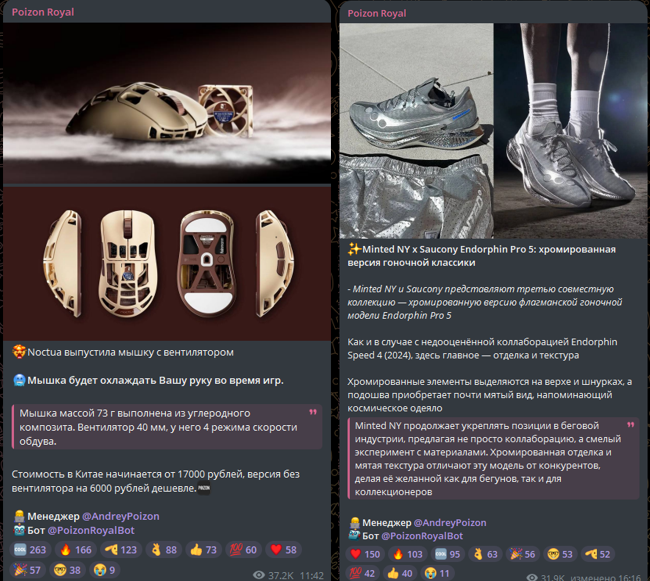Open Poizon Royal channel name above the mouse post

43,12
